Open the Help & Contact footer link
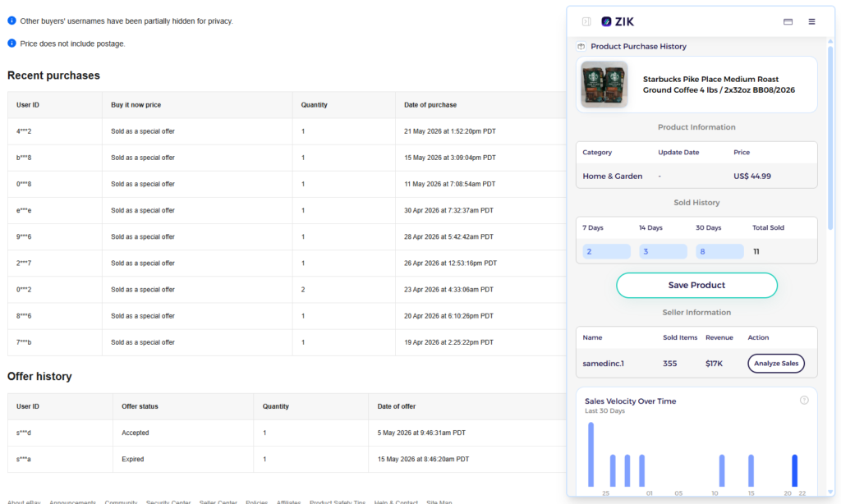 pyautogui.click(x=396, y=502)
